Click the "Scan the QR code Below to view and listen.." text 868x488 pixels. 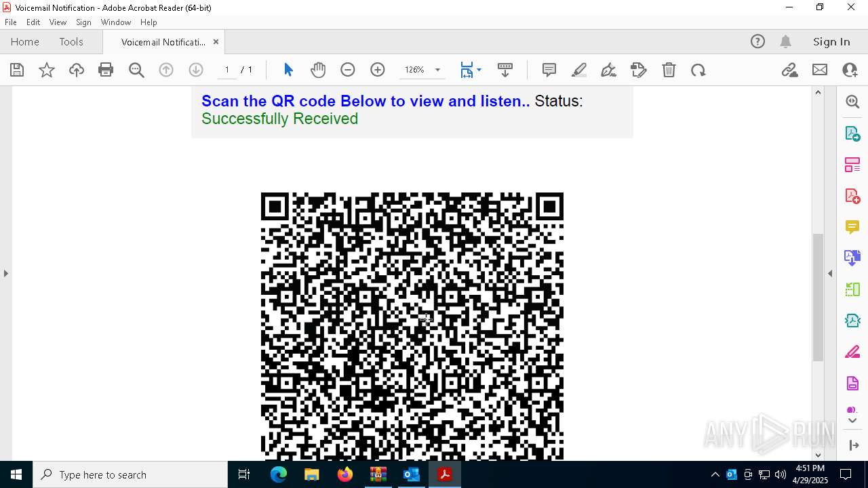point(366,101)
